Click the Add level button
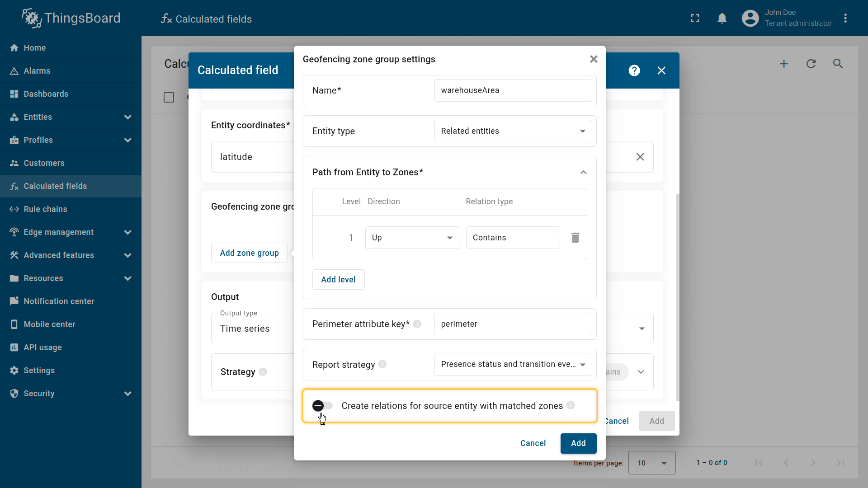 338,280
